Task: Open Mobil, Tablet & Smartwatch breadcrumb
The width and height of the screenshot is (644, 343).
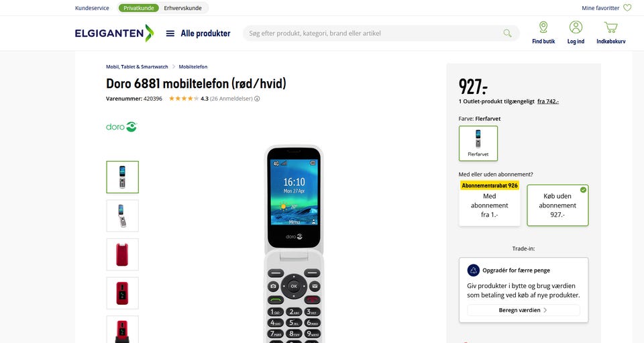Action: point(137,66)
